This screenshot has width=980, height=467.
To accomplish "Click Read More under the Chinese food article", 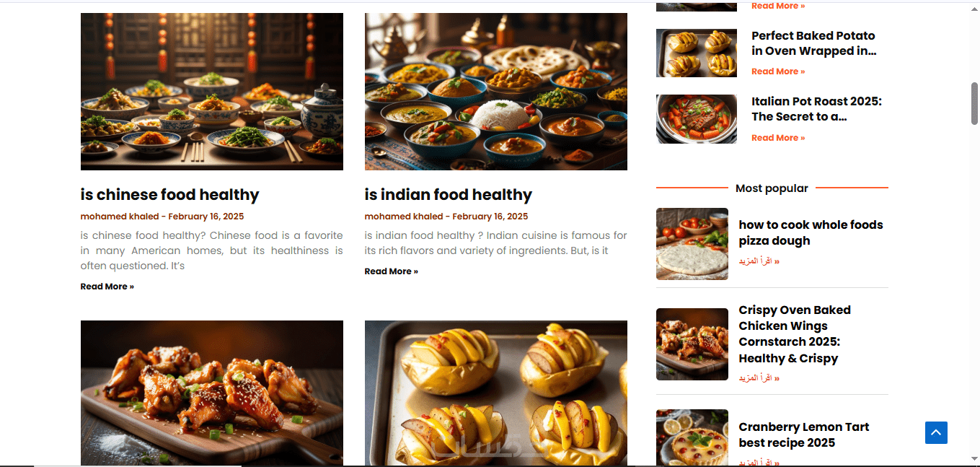I will coord(107,287).
